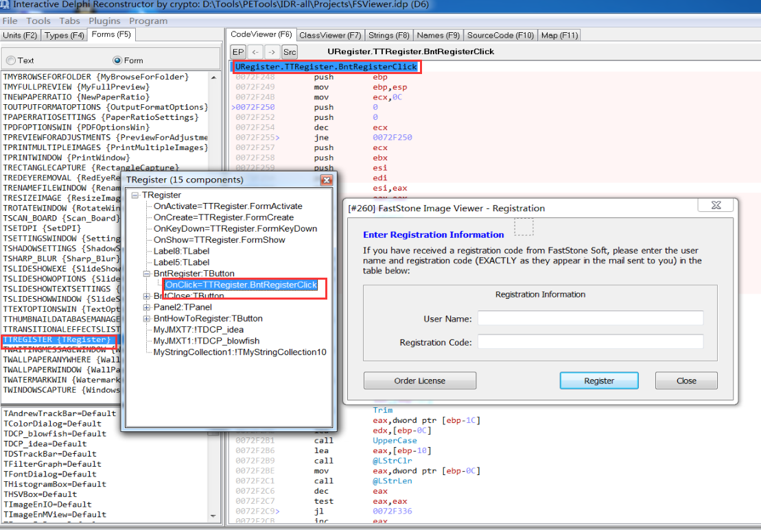Open the Program menu
761x532 pixels.
148,21
